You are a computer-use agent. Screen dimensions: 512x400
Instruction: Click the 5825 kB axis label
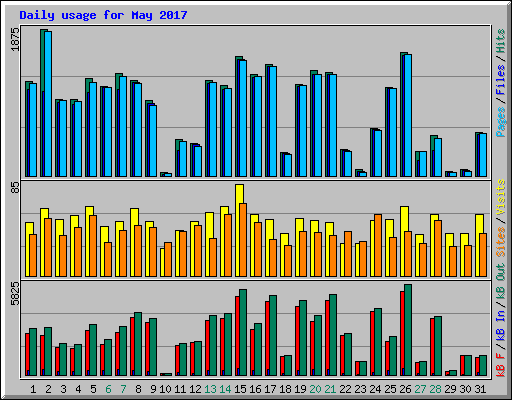pyautogui.click(x=15, y=293)
